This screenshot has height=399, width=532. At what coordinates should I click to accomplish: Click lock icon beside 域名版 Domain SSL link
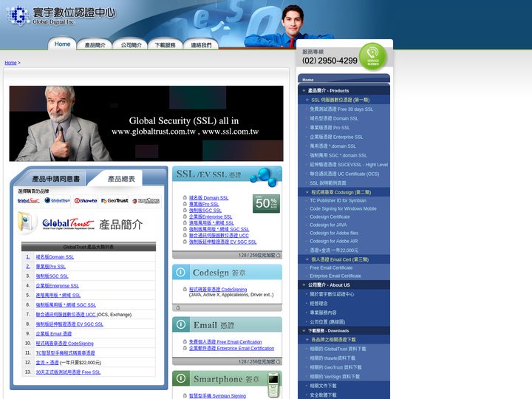(x=185, y=197)
